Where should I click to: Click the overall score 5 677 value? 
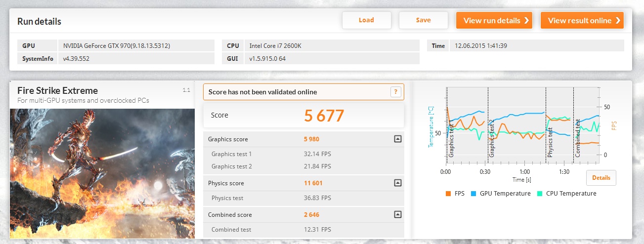coord(324,116)
